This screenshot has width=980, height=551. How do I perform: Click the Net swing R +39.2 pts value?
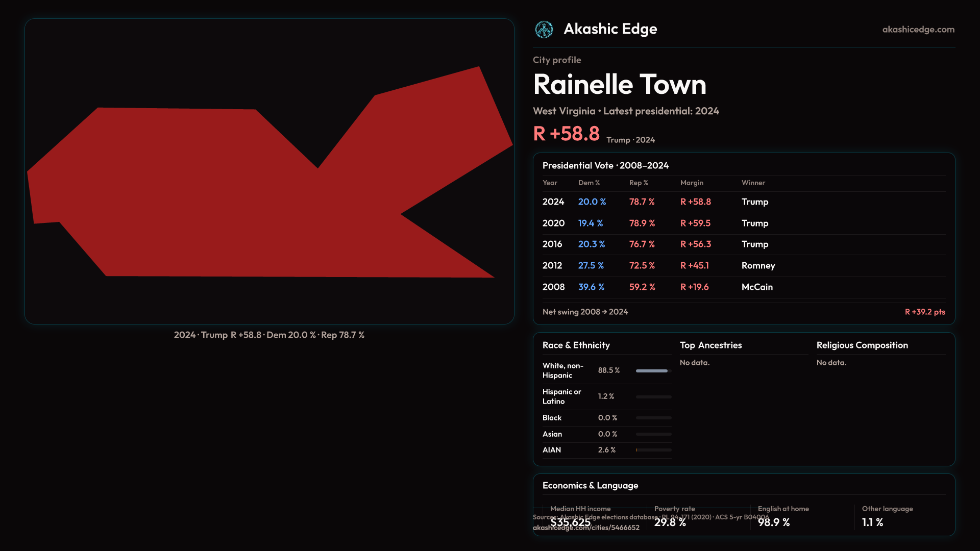[x=924, y=312]
